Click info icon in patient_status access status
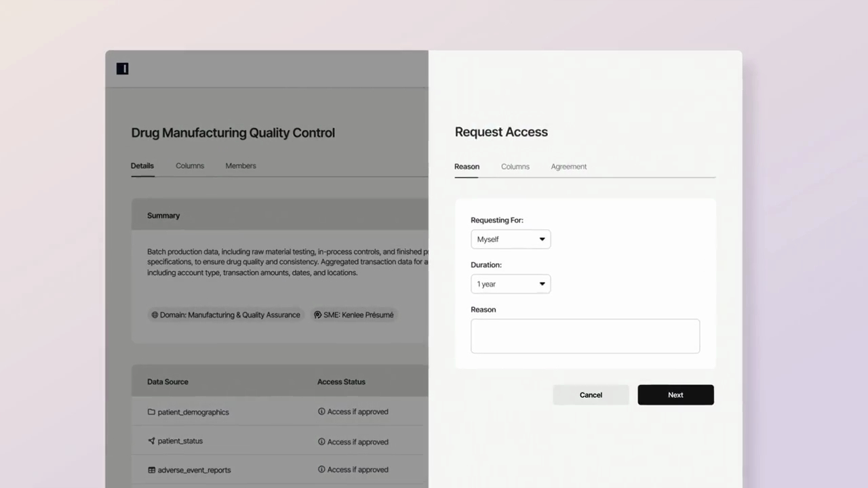 tap(321, 441)
